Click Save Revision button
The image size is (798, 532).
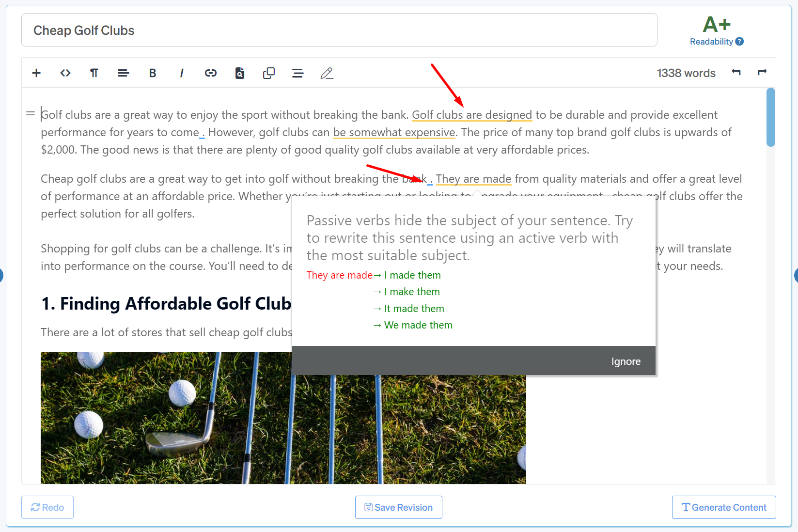(399, 507)
